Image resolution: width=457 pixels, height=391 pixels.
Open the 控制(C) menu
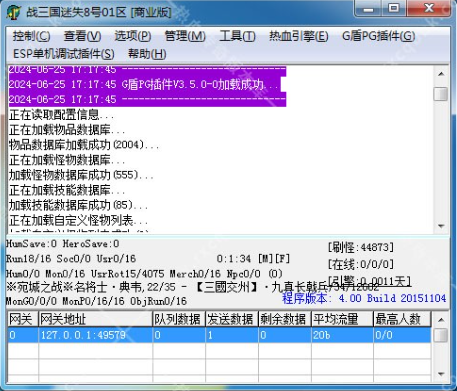[31, 36]
